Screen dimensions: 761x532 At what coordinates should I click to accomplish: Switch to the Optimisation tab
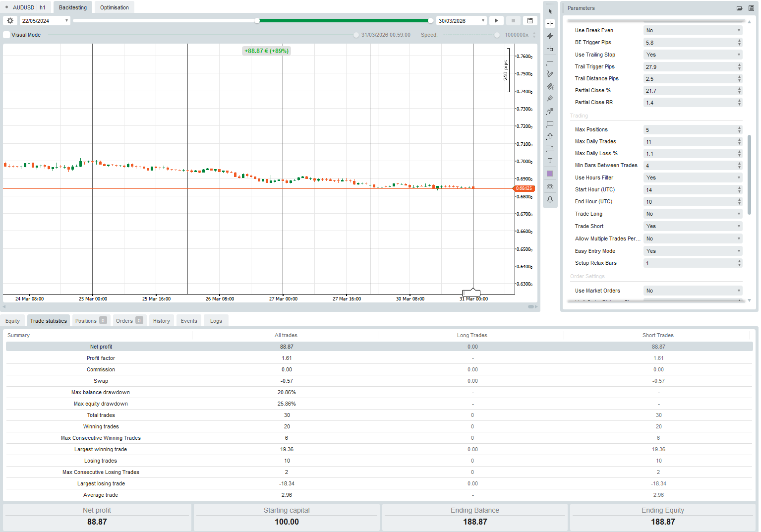(114, 7)
